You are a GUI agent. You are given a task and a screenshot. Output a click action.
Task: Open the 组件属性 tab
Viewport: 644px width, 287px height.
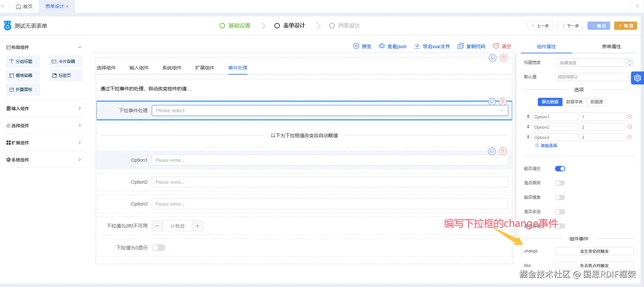pos(546,47)
